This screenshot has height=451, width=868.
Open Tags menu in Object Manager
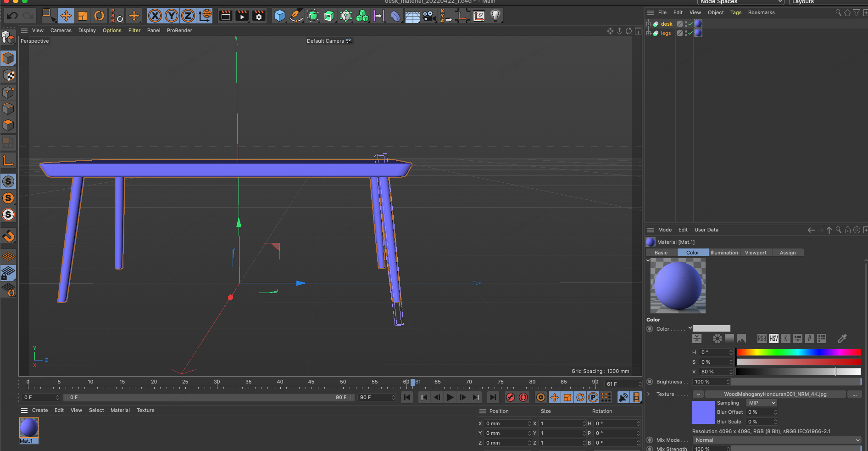(x=736, y=12)
